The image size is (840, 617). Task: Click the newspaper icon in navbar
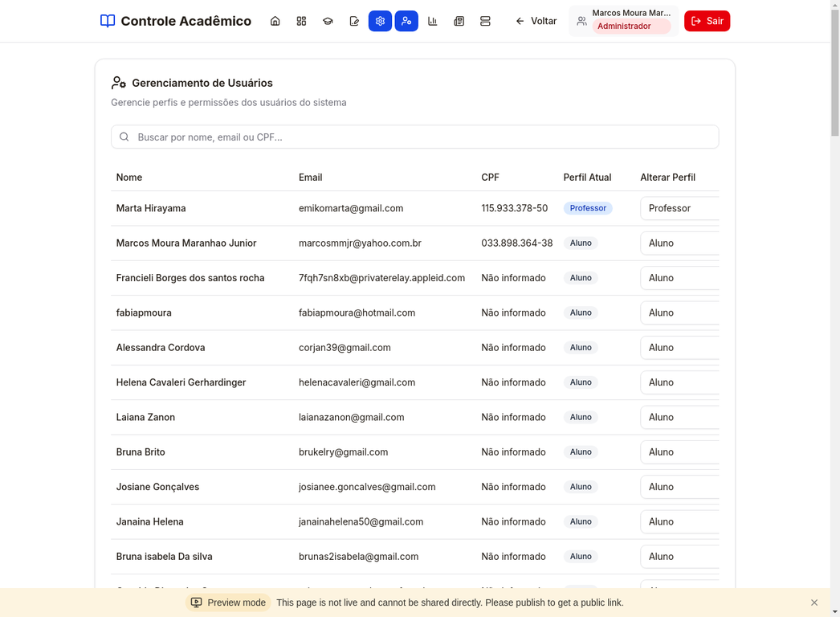[459, 21]
